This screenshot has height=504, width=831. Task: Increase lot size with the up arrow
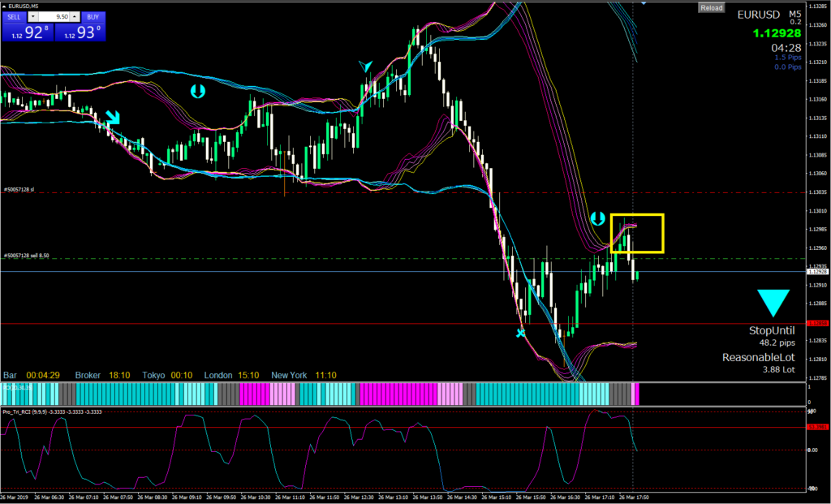coord(74,16)
